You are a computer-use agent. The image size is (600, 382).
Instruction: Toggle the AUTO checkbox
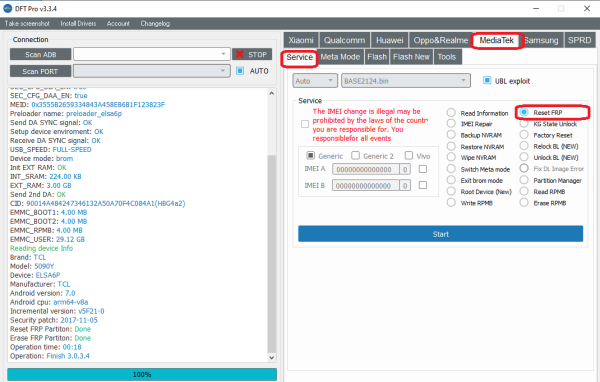click(240, 71)
